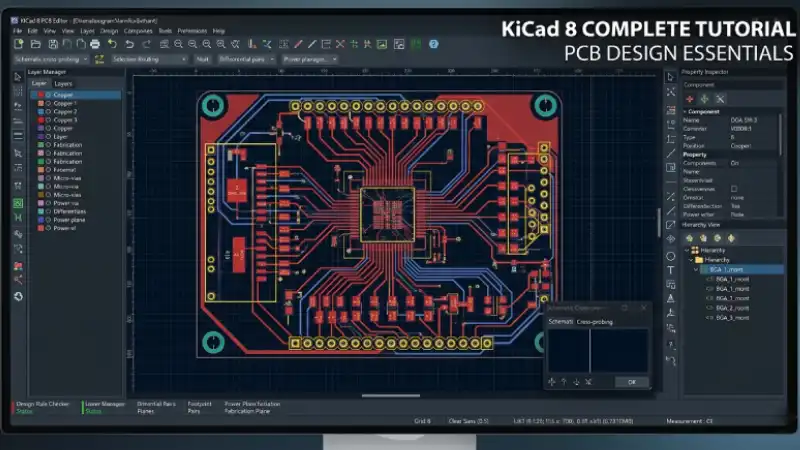Toggle visibility of Copper 1 layer
Screen dimensions: 800x450
point(48,104)
